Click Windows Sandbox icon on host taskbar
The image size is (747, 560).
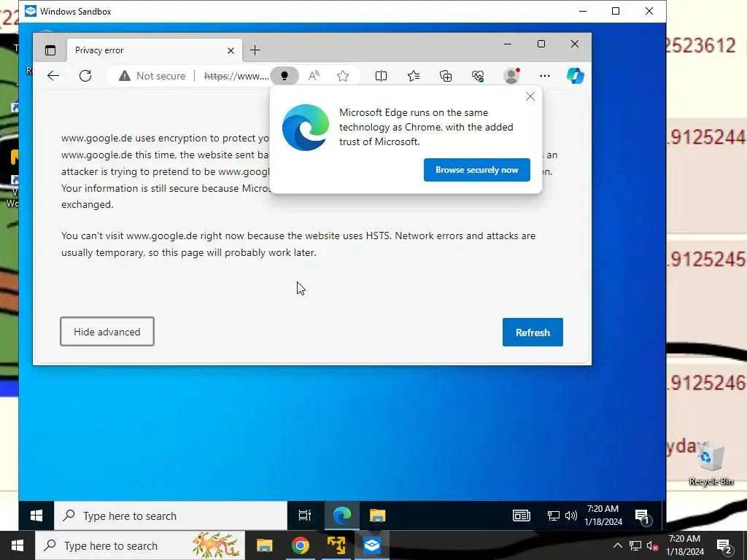(371, 545)
